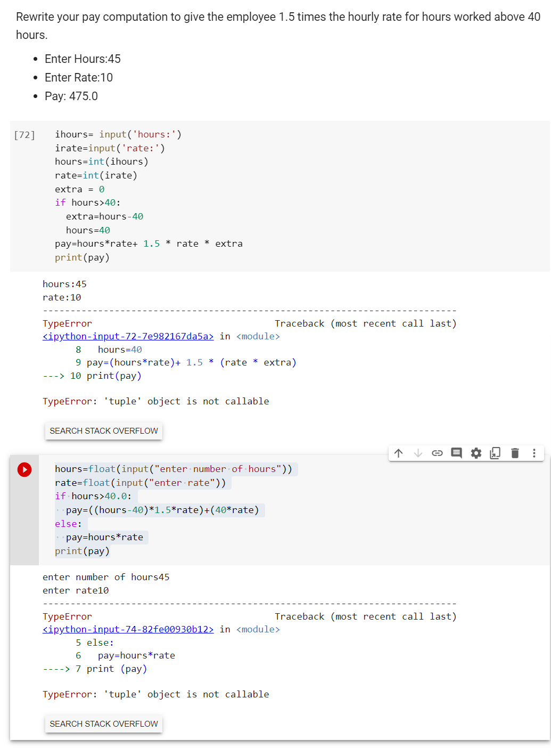Mirror cell in tab icon

click(495, 453)
